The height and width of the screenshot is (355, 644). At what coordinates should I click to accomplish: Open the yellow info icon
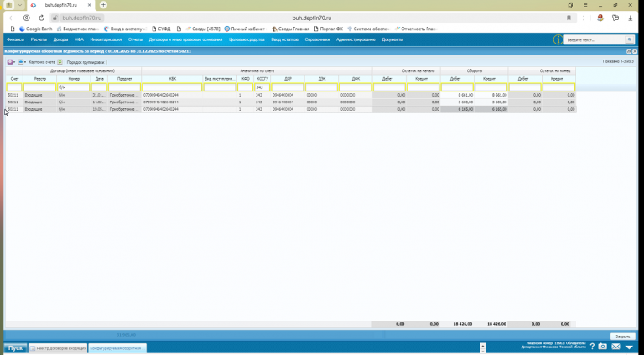click(x=558, y=39)
